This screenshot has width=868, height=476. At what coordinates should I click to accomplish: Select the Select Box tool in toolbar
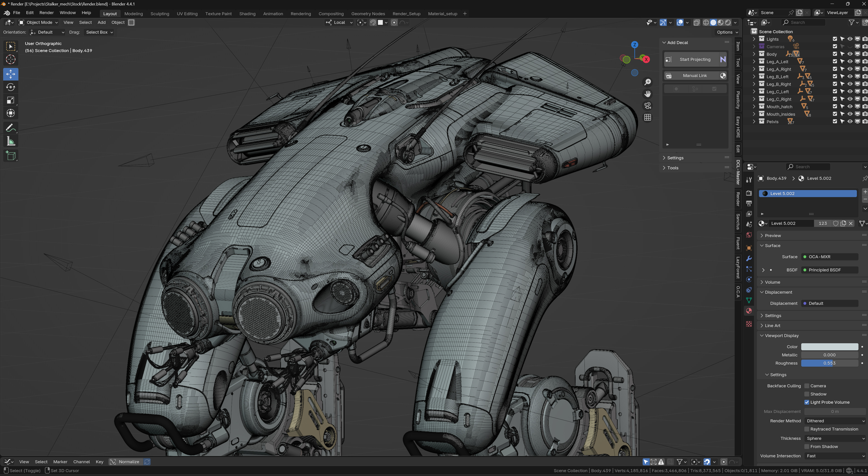(x=10, y=46)
